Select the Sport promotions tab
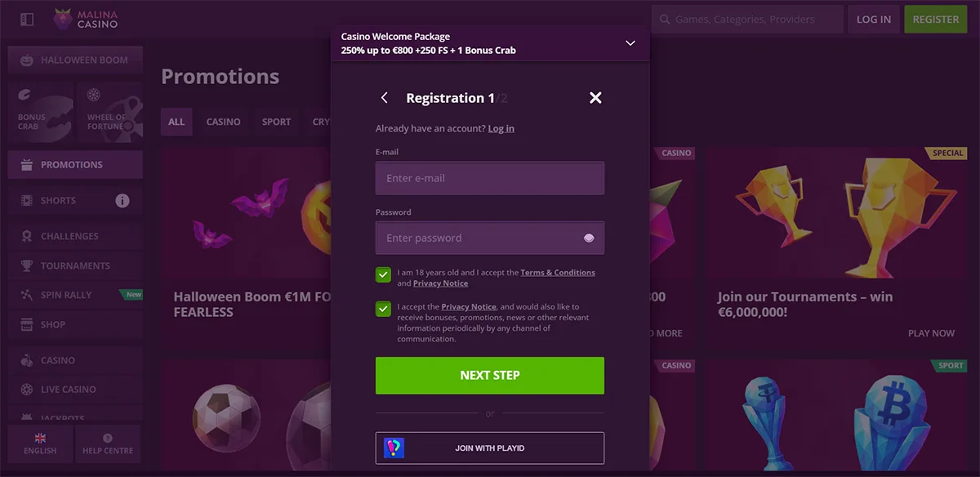 coord(276,122)
